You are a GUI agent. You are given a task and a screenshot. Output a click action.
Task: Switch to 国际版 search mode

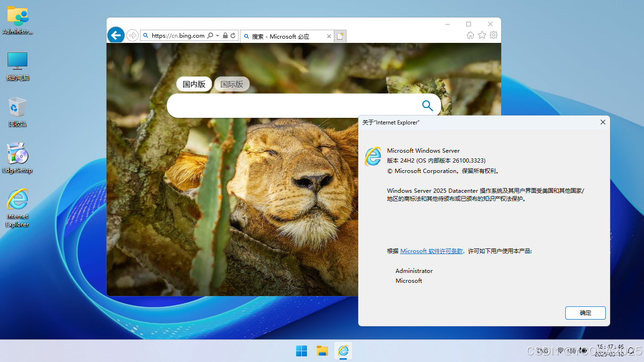tap(232, 84)
